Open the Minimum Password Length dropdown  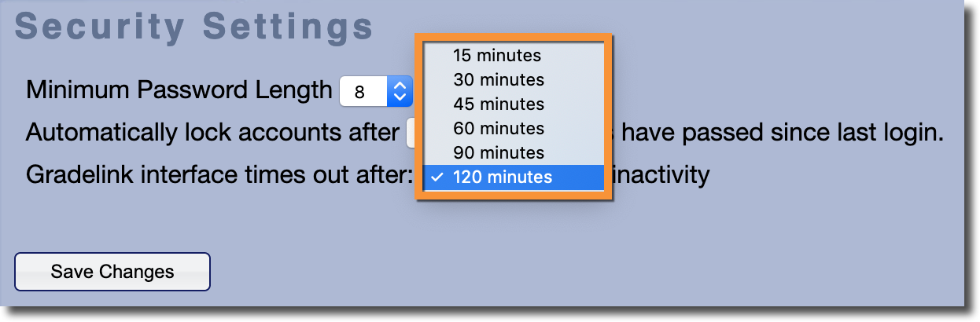coord(375,92)
